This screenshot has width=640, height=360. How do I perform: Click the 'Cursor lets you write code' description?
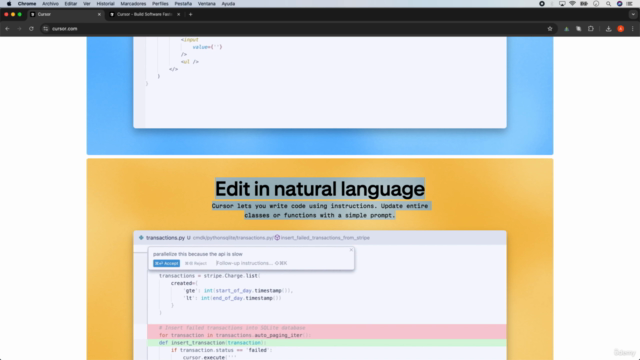point(320,211)
